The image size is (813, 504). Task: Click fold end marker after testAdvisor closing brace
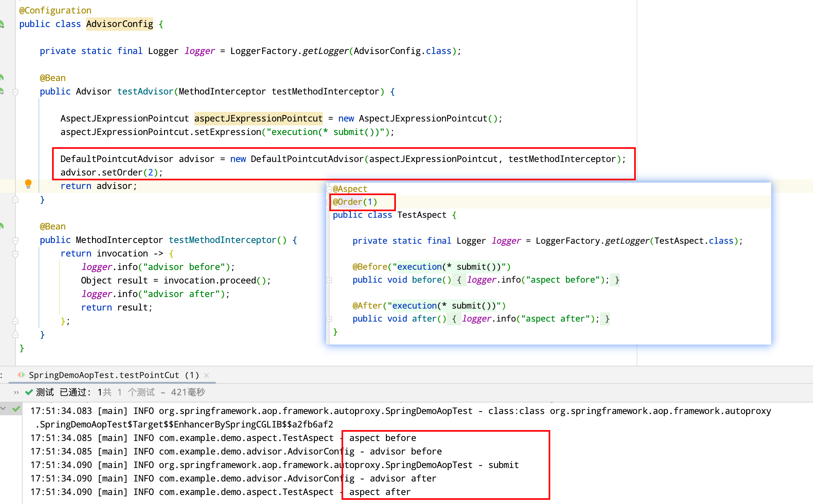[x=15, y=200]
